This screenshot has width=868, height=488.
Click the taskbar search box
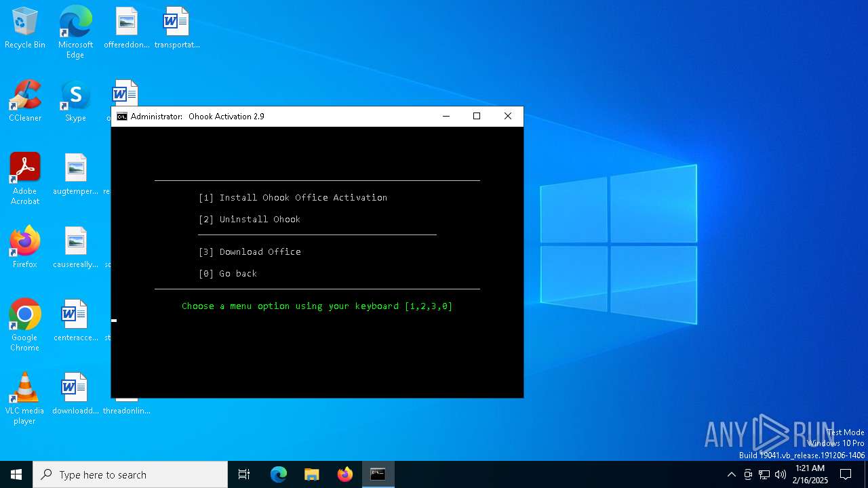130,474
